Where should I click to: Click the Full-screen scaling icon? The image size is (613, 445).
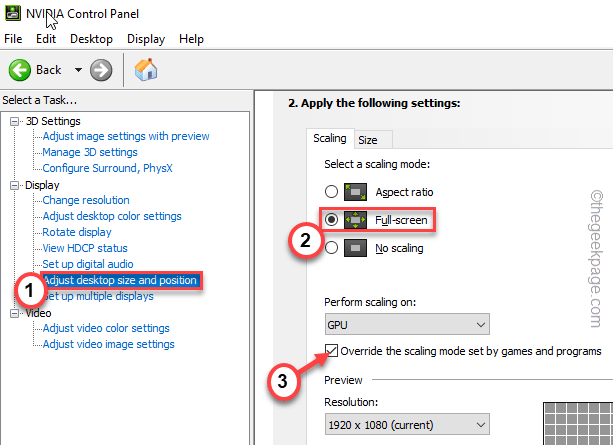355,220
